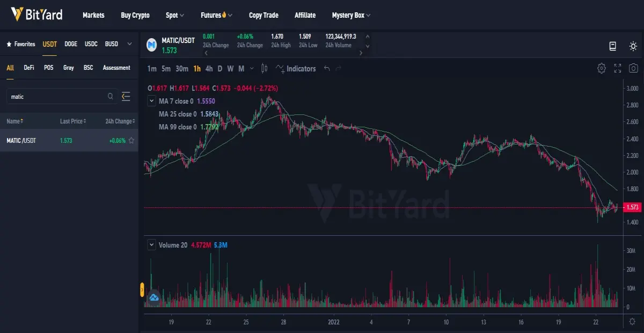Open the MATIC coin icon
This screenshot has height=333, width=644.
pos(152,45)
